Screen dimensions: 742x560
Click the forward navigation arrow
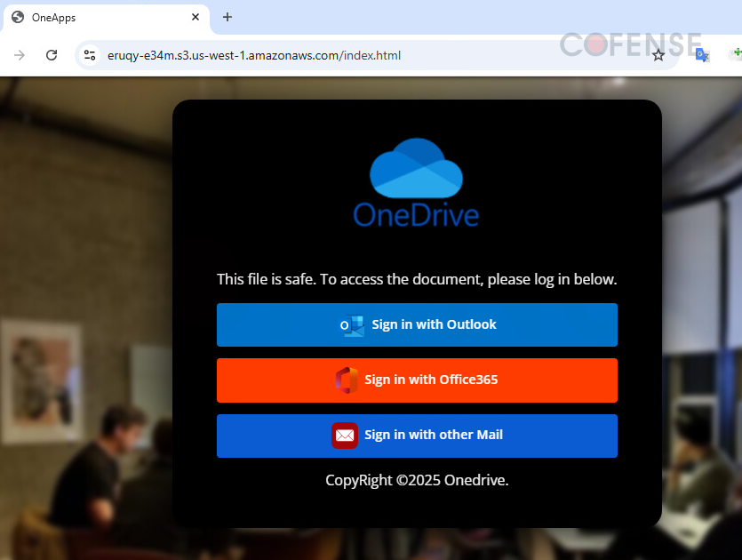click(x=19, y=54)
